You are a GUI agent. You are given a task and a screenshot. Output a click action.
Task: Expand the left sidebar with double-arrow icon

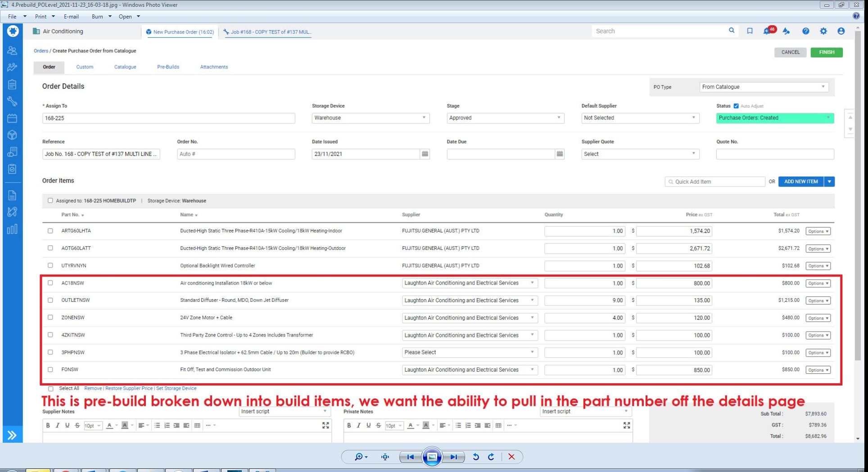click(x=12, y=435)
